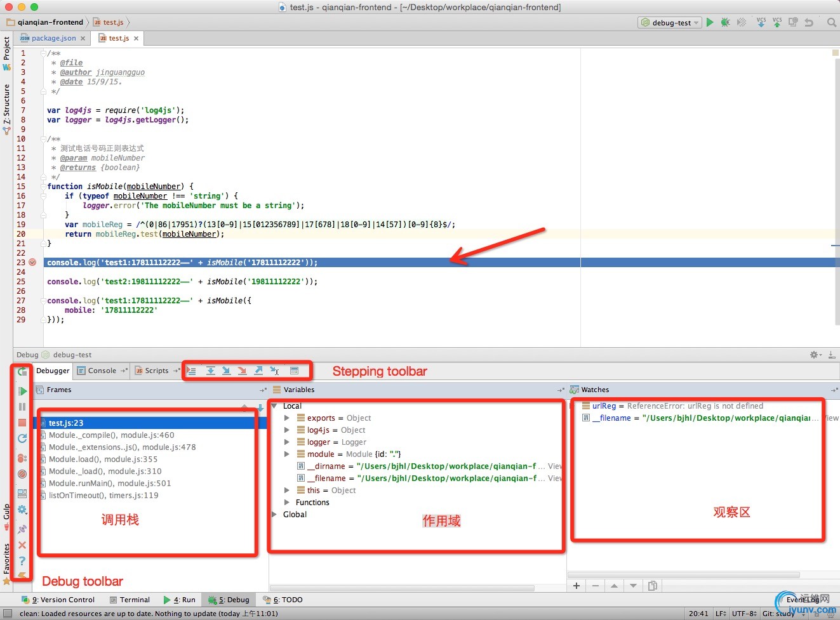Run debug-test with coverage
This screenshot has width=840, height=620.
click(x=741, y=22)
